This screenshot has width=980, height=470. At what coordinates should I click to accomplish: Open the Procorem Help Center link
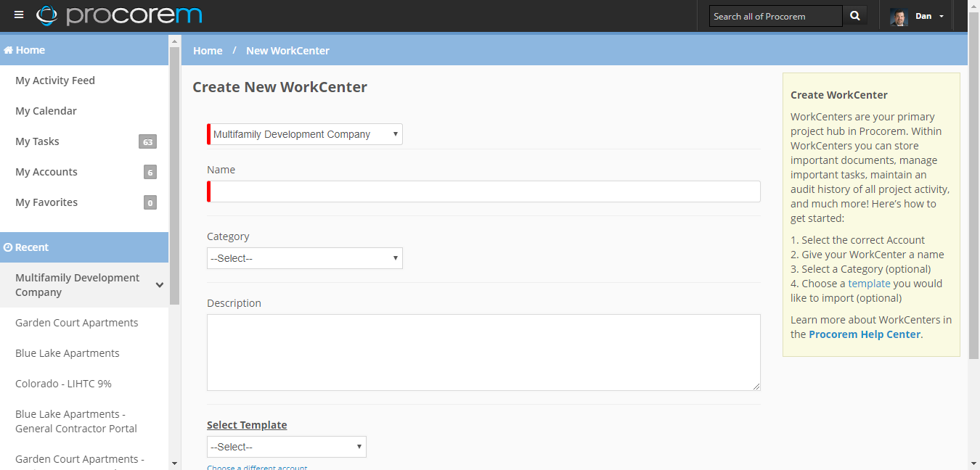tap(864, 334)
